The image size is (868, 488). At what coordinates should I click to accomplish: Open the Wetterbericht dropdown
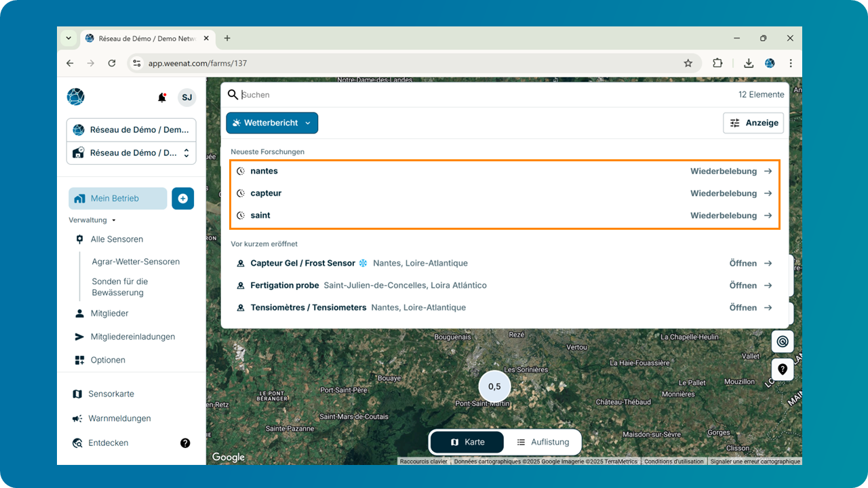(x=272, y=123)
